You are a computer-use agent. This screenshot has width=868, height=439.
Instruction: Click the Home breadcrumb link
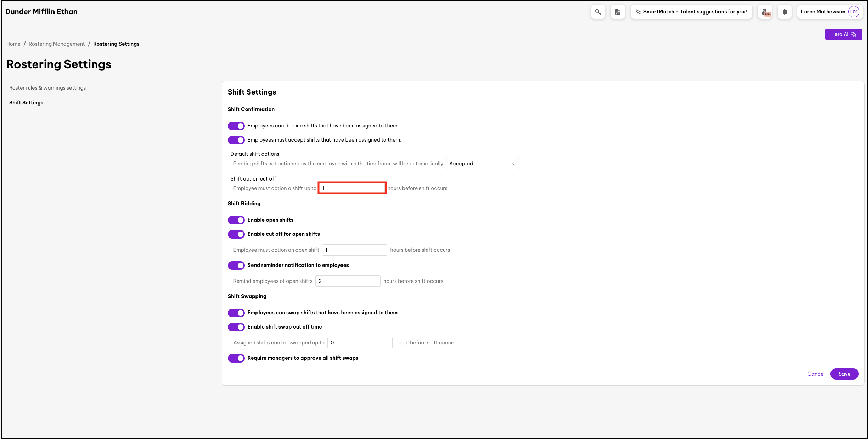[x=13, y=44]
